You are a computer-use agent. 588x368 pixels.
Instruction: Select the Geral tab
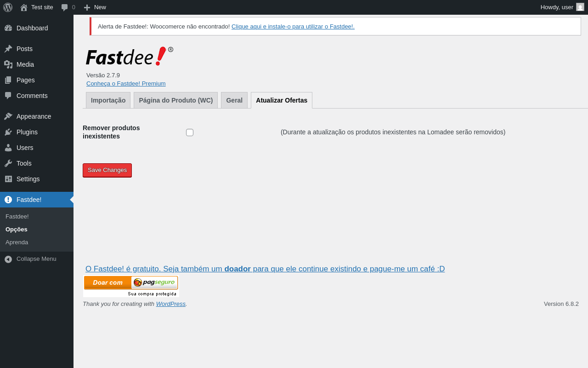tap(234, 100)
